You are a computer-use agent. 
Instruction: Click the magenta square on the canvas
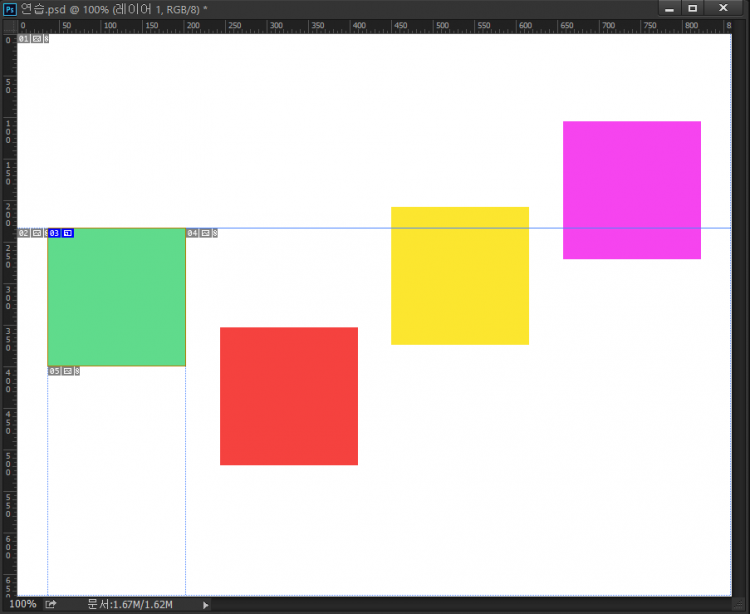pyautogui.click(x=631, y=190)
